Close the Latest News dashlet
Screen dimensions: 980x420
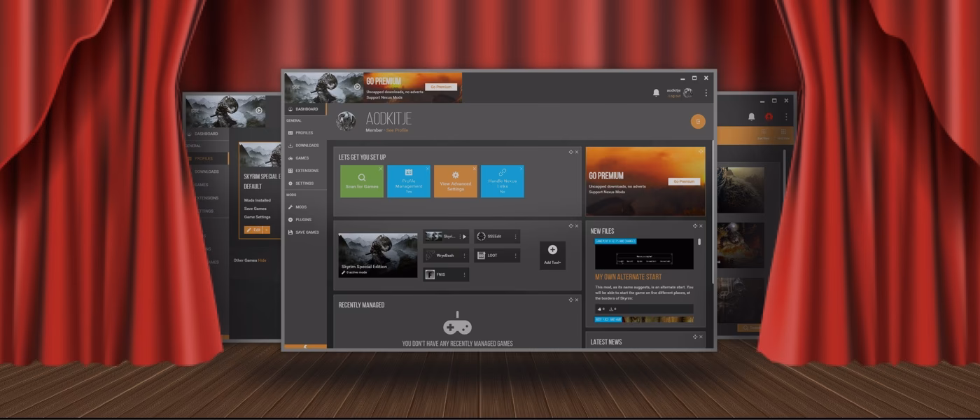[x=701, y=337]
